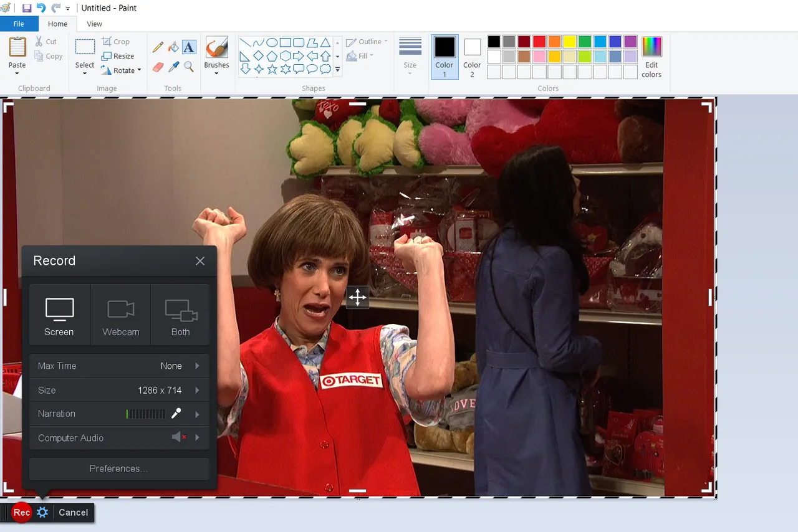
Task: Select the Pencil tool
Action: [x=158, y=47]
